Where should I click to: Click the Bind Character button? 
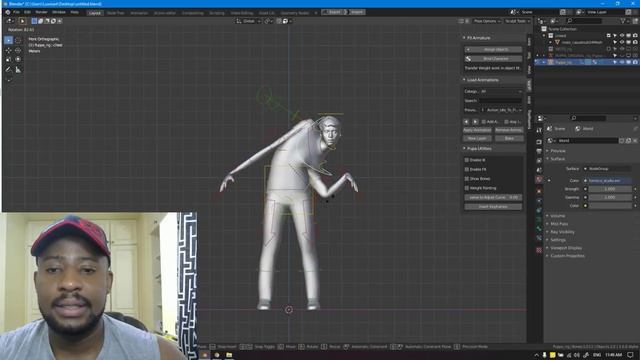(493, 59)
